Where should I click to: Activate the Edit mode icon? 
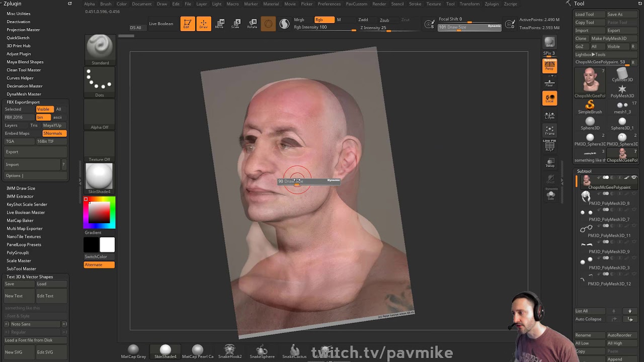coord(187,24)
